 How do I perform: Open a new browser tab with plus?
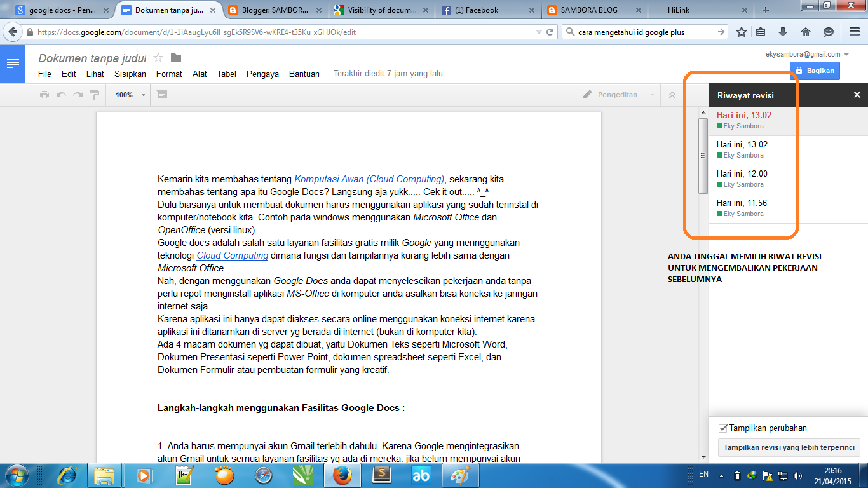point(765,10)
